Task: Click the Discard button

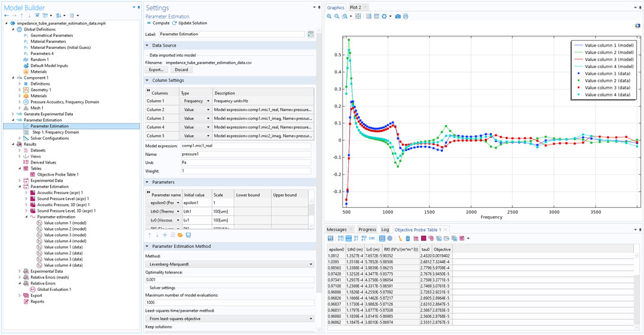Action: click(x=181, y=70)
